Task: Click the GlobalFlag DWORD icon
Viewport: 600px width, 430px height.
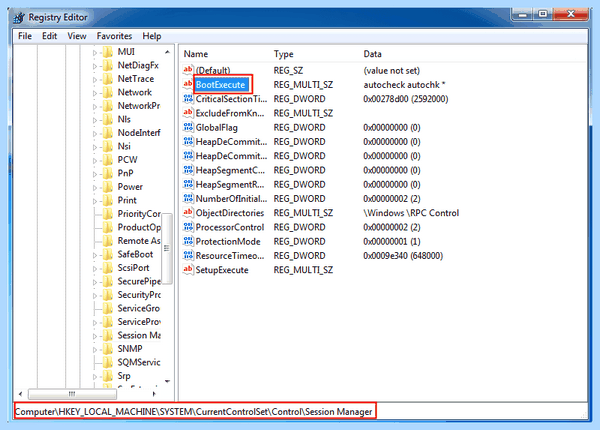Action: [188, 127]
